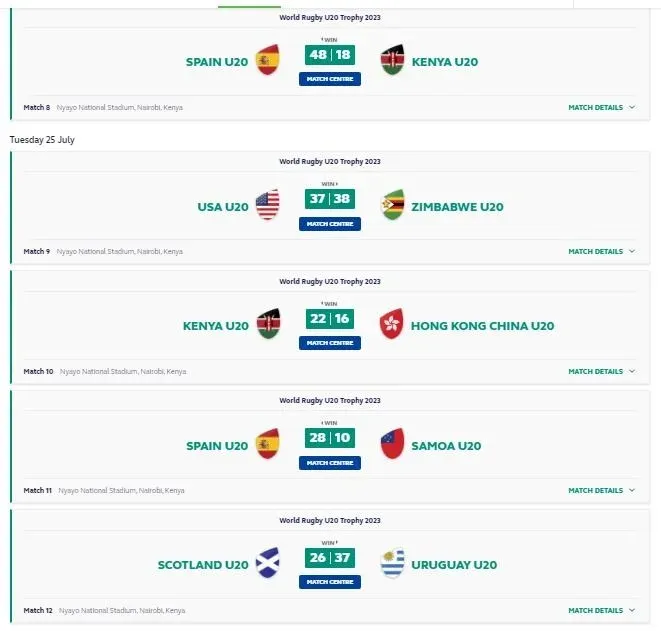This screenshot has width=661, height=631.
Task: Click the USA flag icon
Action: [x=267, y=206]
